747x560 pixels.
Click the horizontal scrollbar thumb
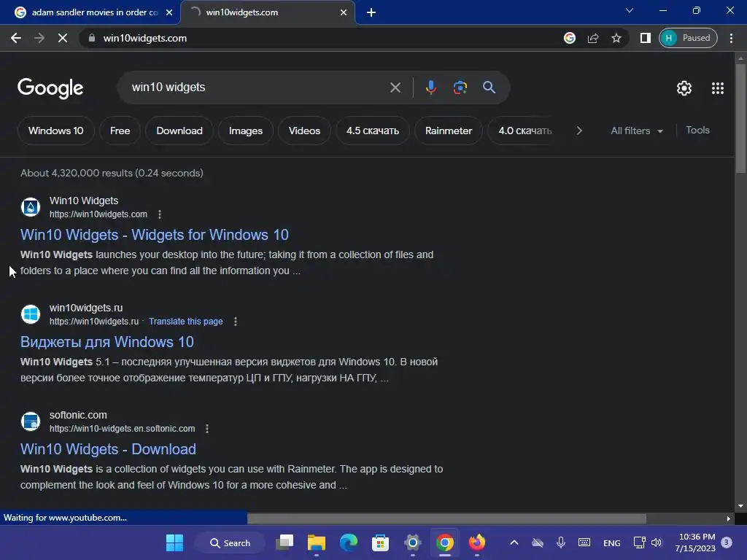446,518
